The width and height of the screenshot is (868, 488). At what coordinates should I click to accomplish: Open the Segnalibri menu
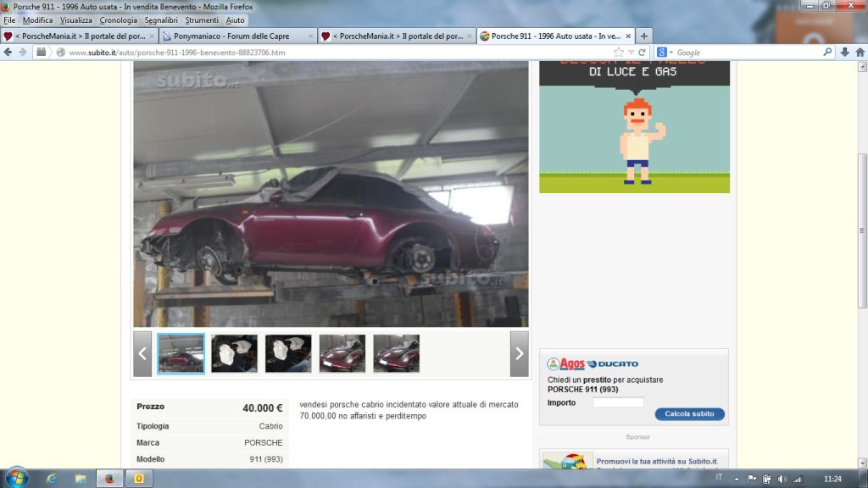coord(161,20)
